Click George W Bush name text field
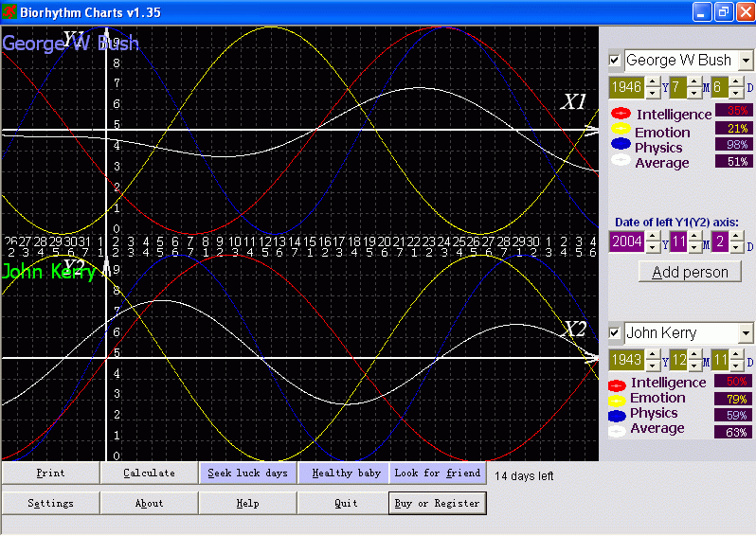 [x=682, y=61]
